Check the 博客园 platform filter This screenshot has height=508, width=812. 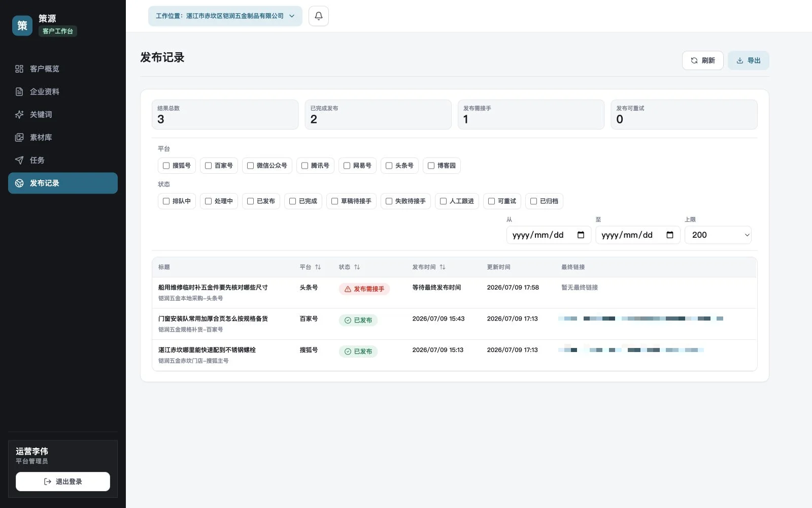point(431,166)
